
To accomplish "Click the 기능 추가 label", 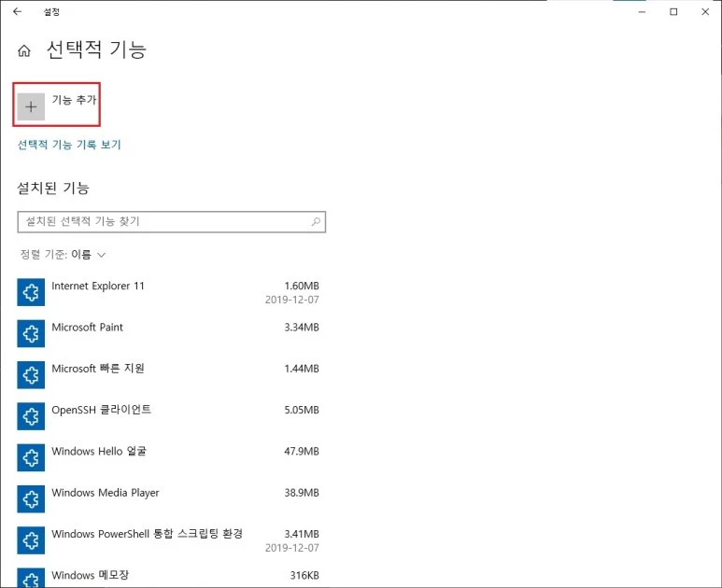I will click(x=74, y=100).
